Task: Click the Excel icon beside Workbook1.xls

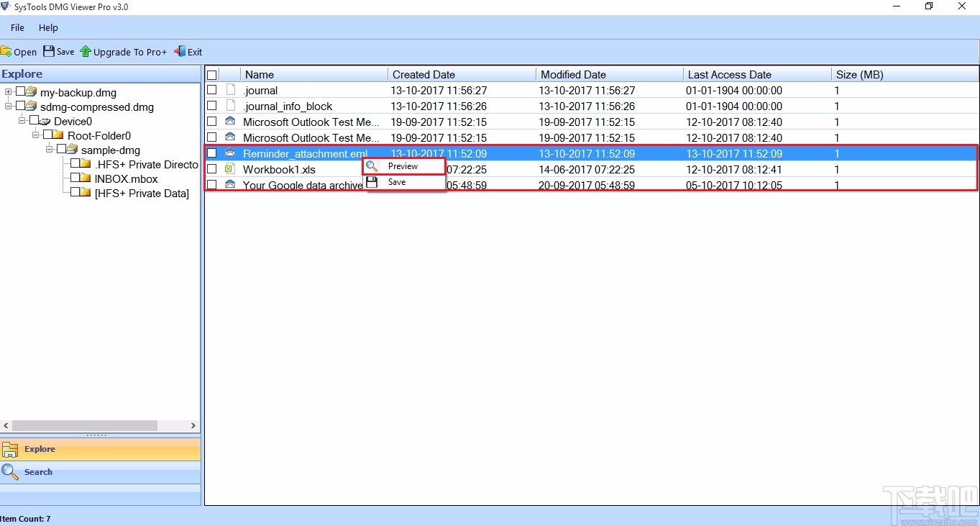Action: coord(229,168)
